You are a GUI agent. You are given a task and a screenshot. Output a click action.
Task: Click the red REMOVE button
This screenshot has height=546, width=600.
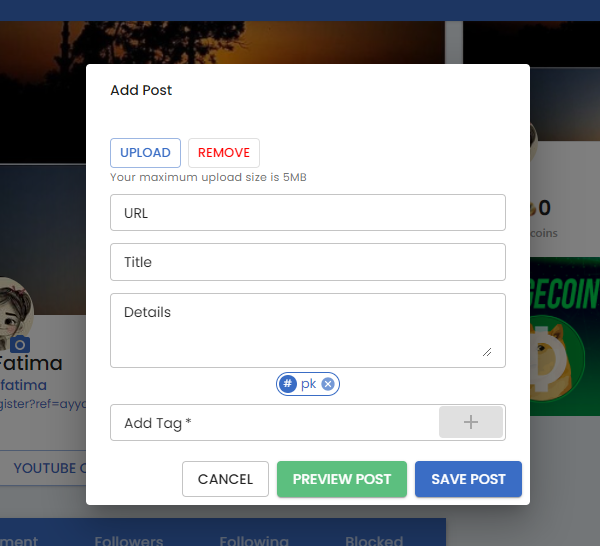tap(224, 153)
